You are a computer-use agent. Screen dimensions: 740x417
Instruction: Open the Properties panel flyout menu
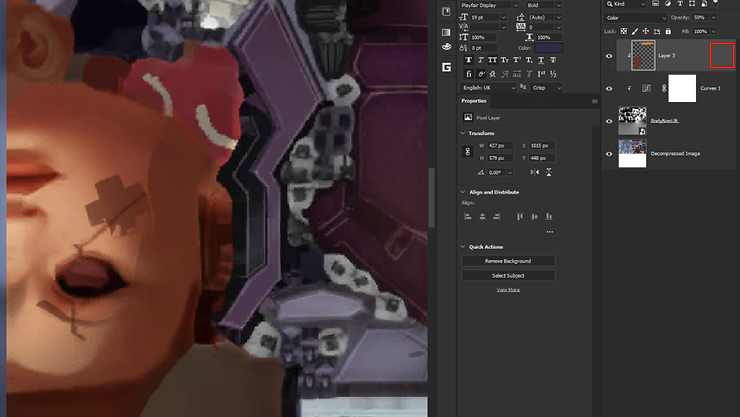tap(594, 101)
